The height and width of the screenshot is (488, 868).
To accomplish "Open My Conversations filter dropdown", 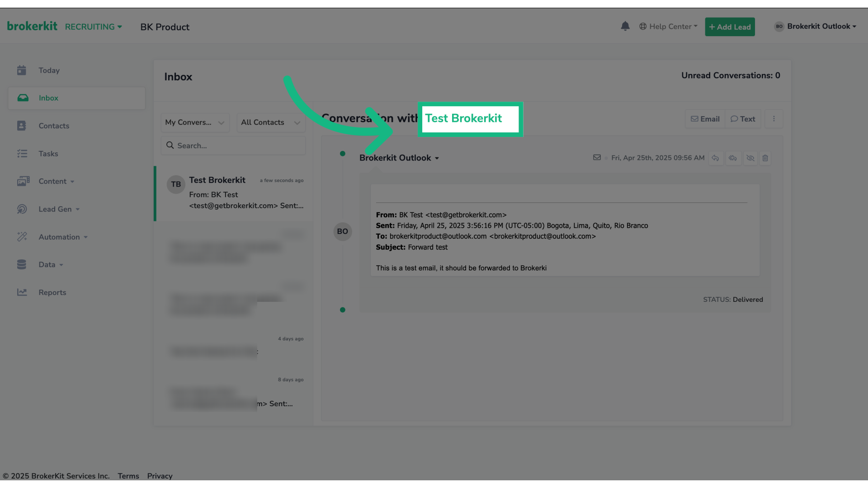I will (195, 122).
